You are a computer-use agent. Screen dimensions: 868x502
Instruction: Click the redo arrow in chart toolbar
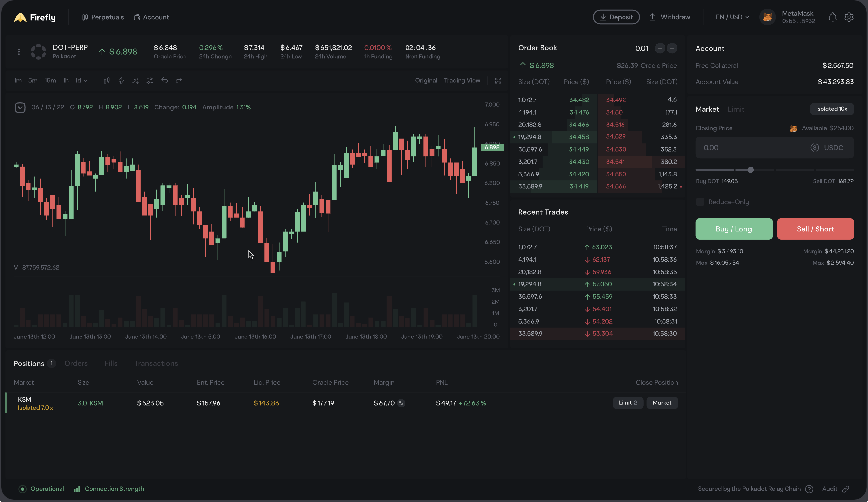pyautogui.click(x=179, y=80)
